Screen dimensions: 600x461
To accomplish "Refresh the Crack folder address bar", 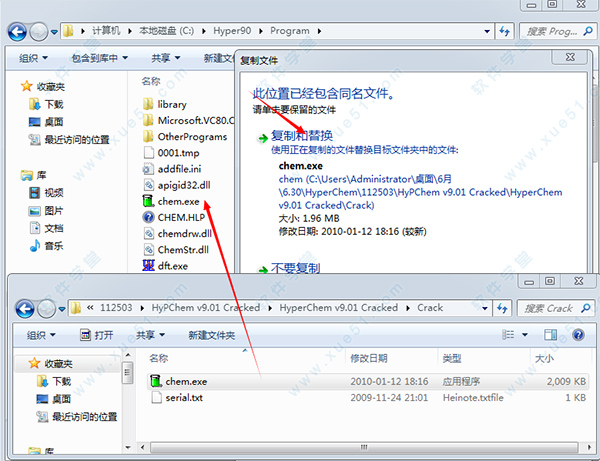I will coord(502,308).
